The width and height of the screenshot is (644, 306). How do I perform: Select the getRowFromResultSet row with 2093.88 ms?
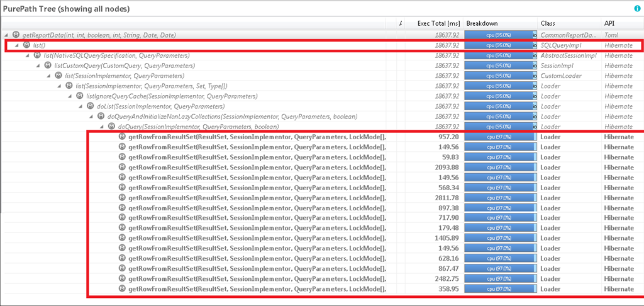257,167
